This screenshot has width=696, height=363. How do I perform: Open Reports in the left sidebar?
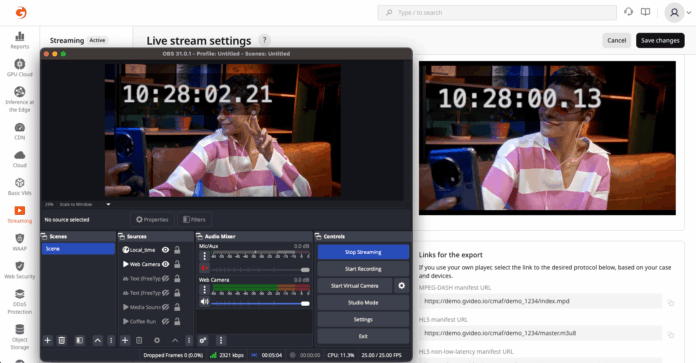20,40
